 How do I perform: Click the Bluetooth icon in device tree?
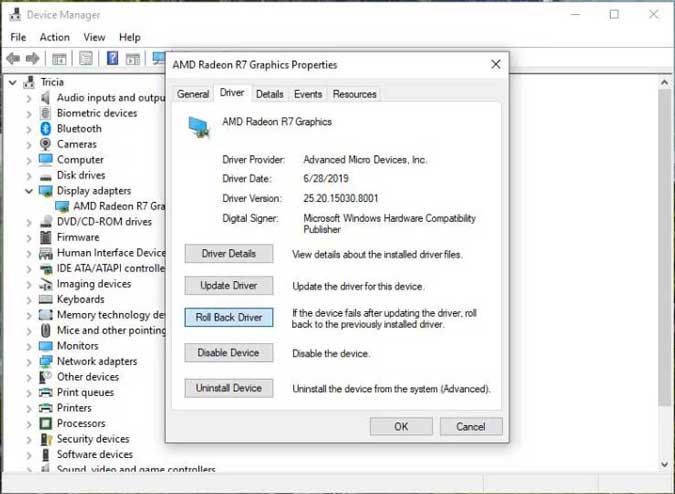click(45, 129)
